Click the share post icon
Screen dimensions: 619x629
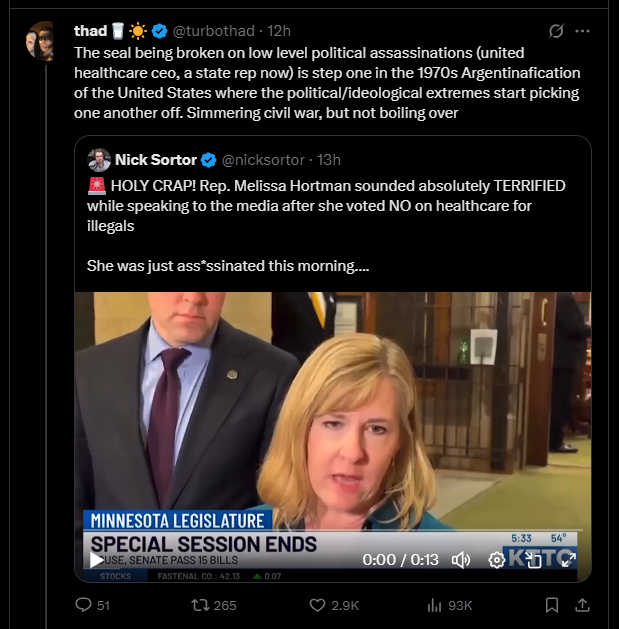coord(583,605)
